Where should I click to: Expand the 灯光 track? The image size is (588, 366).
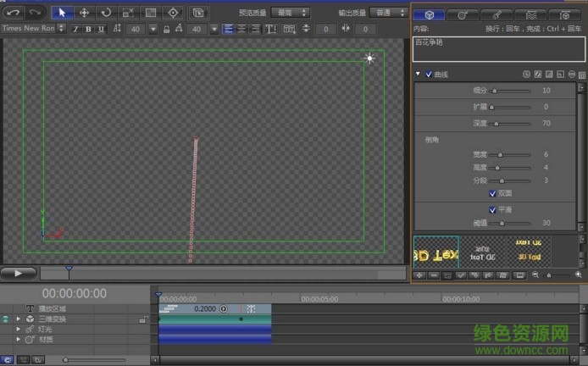tap(19, 329)
